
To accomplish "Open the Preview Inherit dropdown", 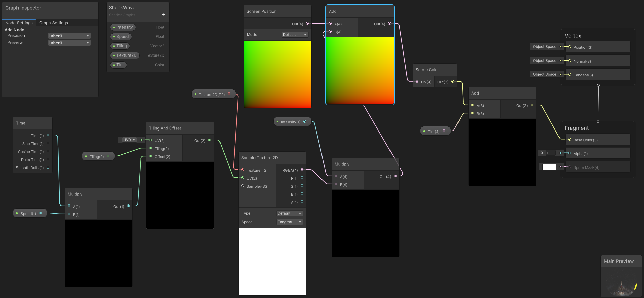I will [x=69, y=43].
